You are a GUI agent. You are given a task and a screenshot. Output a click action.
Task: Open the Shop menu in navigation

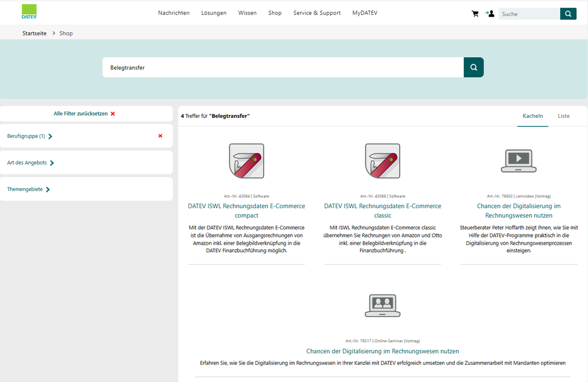pyautogui.click(x=275, y=13)
